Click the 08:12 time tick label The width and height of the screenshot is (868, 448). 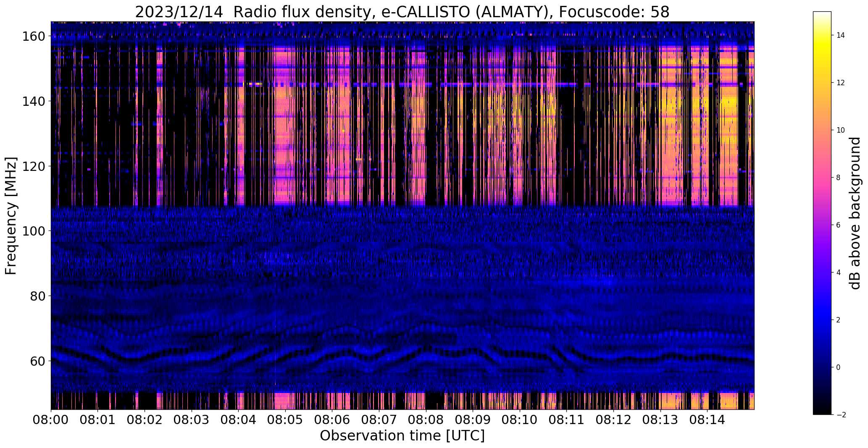pyautogui.click(x=614, y=419)
